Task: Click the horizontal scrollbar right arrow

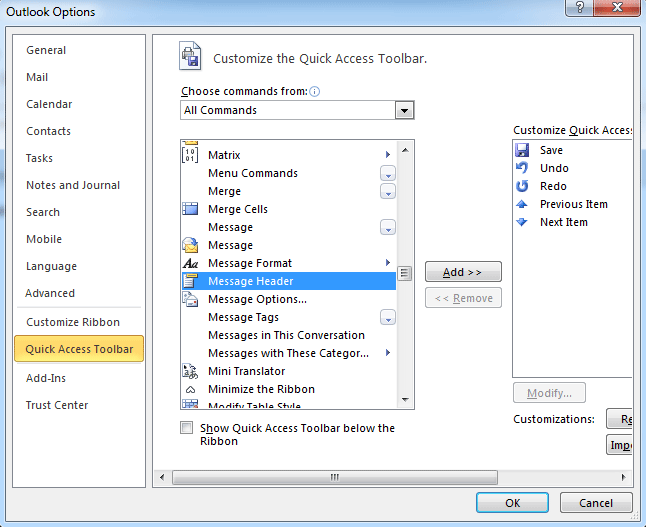Action: pyautogui.click(x=623, y=478)
